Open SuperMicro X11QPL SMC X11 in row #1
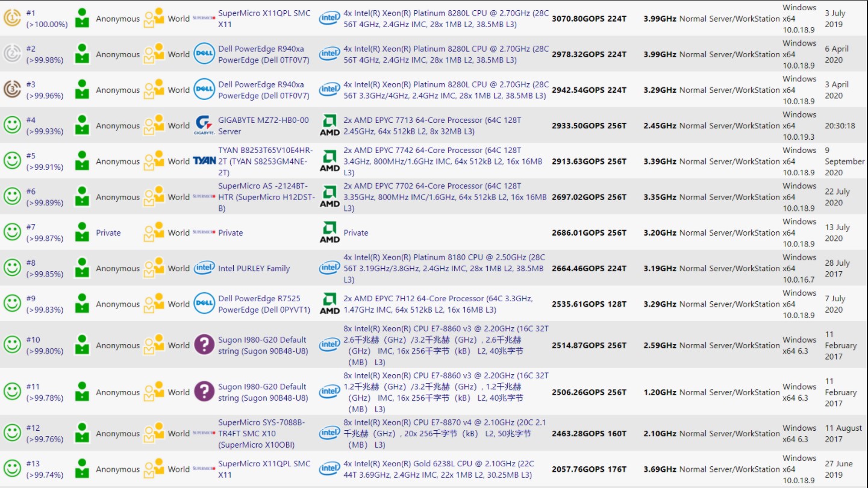The image size is (868, 488). tap(264, 19)
